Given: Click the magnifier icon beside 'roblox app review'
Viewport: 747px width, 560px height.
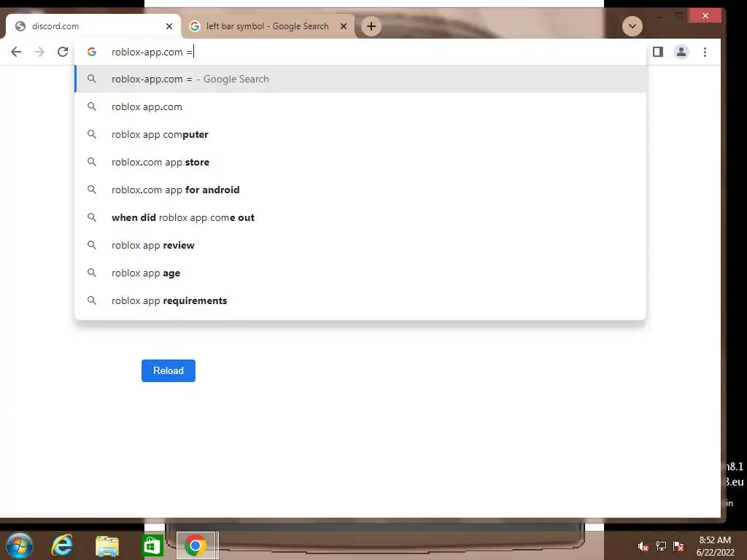Looking at the screenshot, I should pyautogui.click(x=92, y=245).
